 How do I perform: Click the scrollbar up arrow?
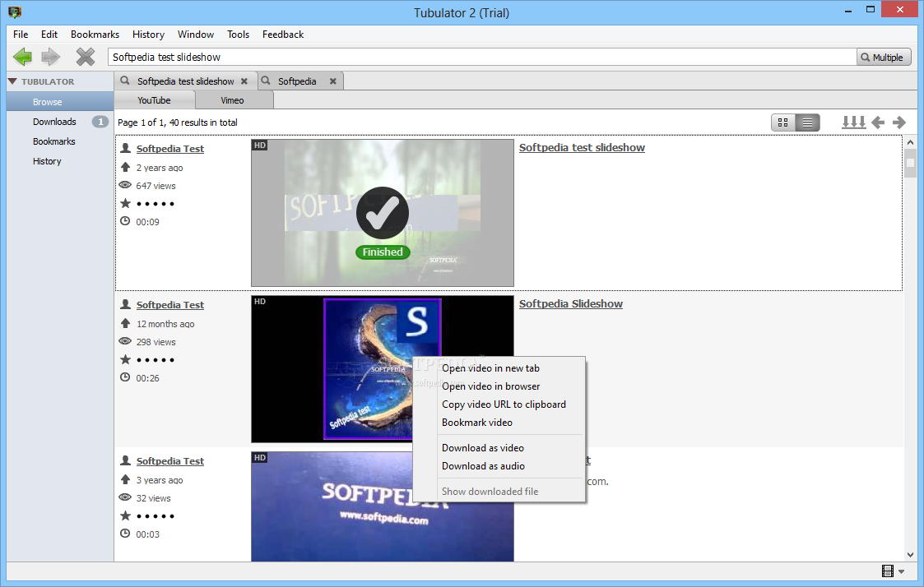[911, 142]
